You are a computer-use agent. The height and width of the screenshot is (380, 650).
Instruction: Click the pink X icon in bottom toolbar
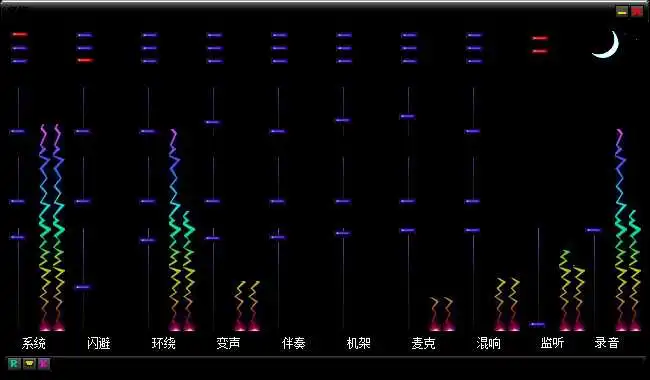click(x=44, y=364)
